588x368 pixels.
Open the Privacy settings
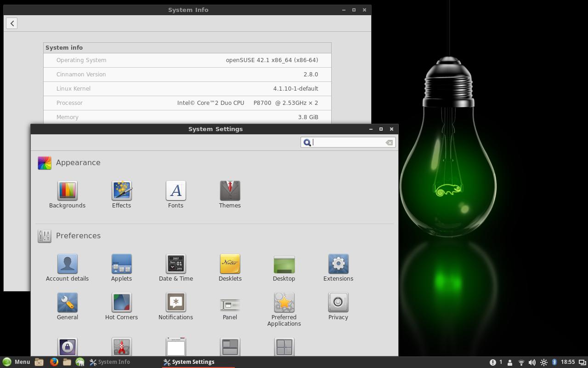point(338,303)
